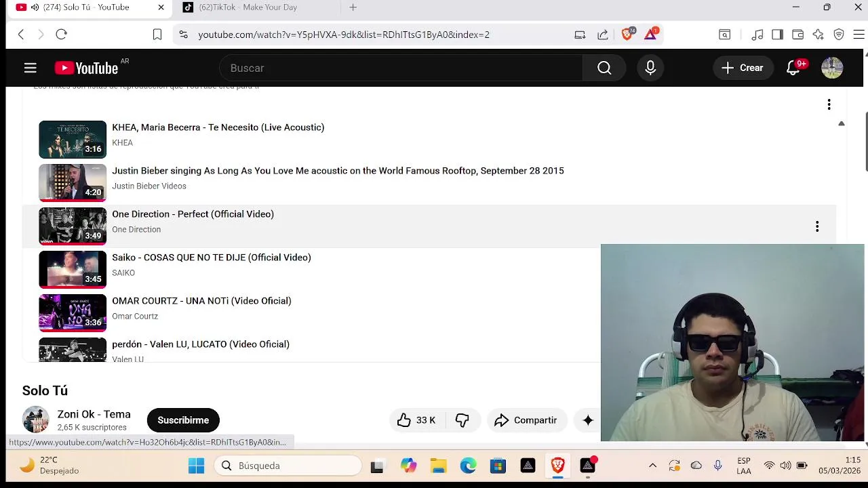Play KHEA Te Necesito thumbnail

point(73,140)
